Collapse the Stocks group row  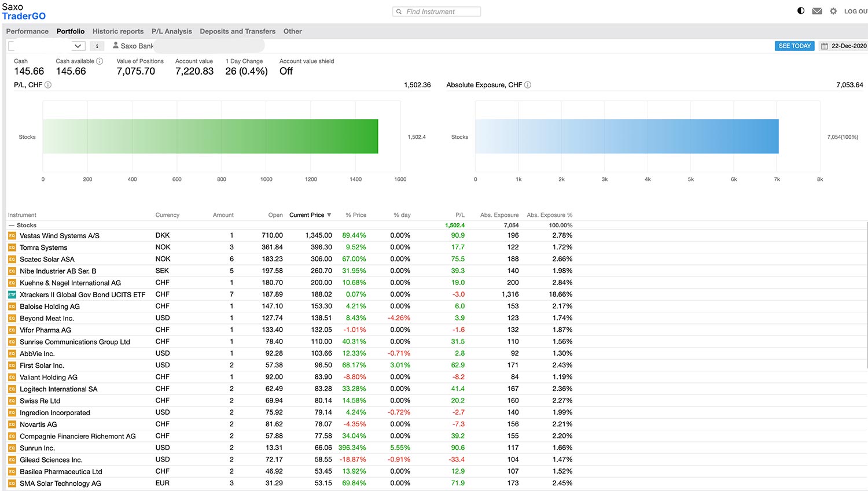[x=11, y=226]
